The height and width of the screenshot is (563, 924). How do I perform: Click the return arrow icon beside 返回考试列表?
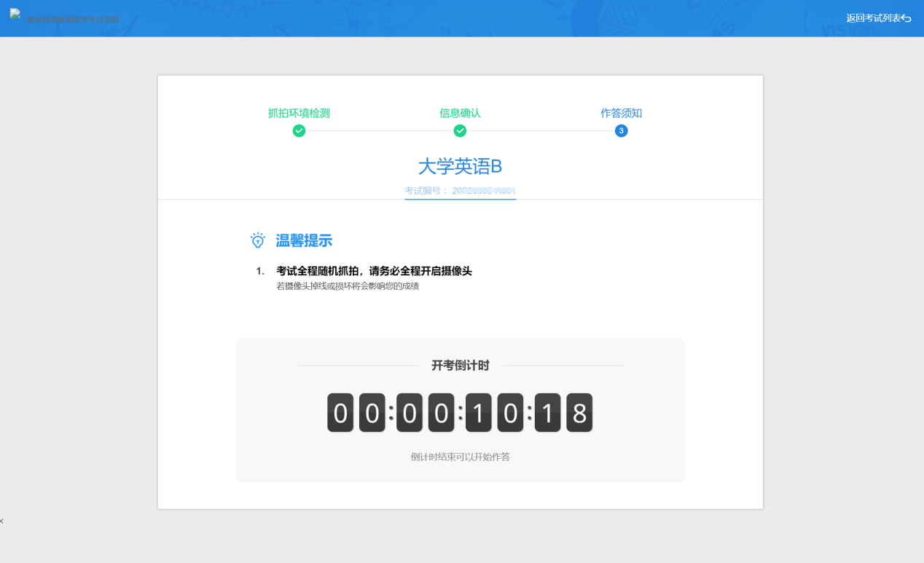(907, 18)
